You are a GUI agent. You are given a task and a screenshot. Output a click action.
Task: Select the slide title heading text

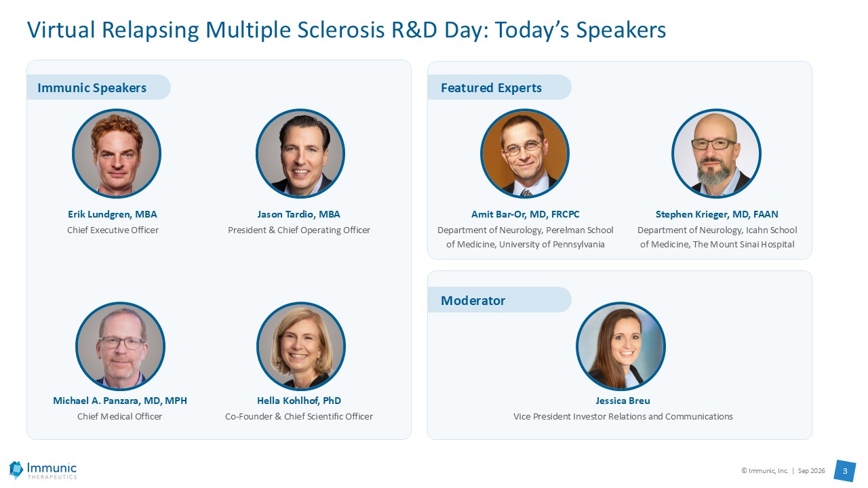pyautogui.click(x=347, y=30)
